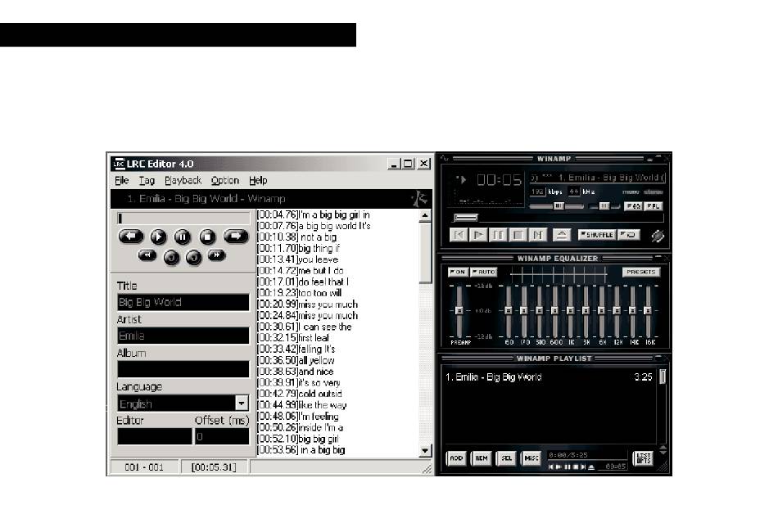Click the 16K equalizer band slider
Viewport: 778px width, 532px height.
pyautogui.click(x=648, y=310)
